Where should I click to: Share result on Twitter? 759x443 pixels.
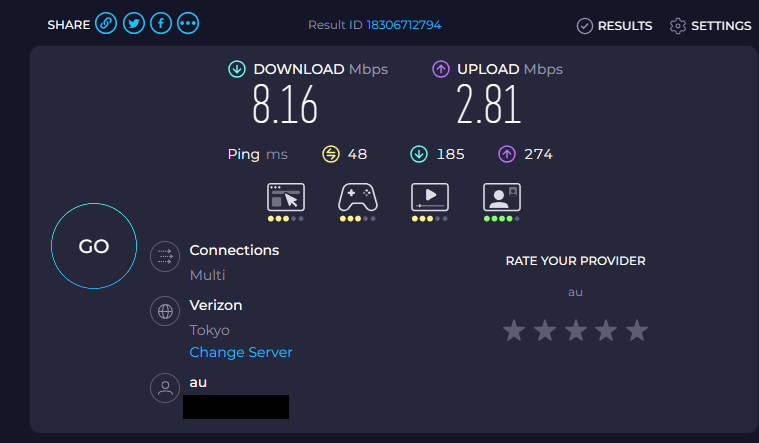point(134,25)
